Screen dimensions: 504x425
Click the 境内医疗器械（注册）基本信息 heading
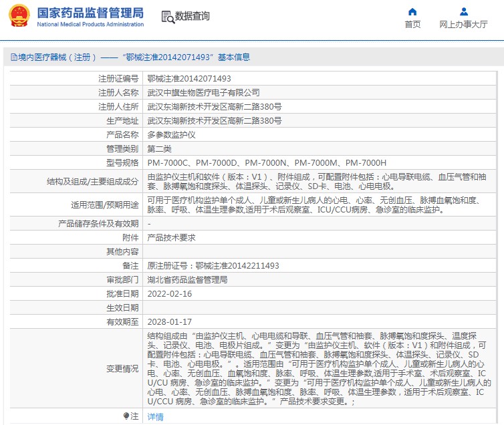(x=134, y=57)
